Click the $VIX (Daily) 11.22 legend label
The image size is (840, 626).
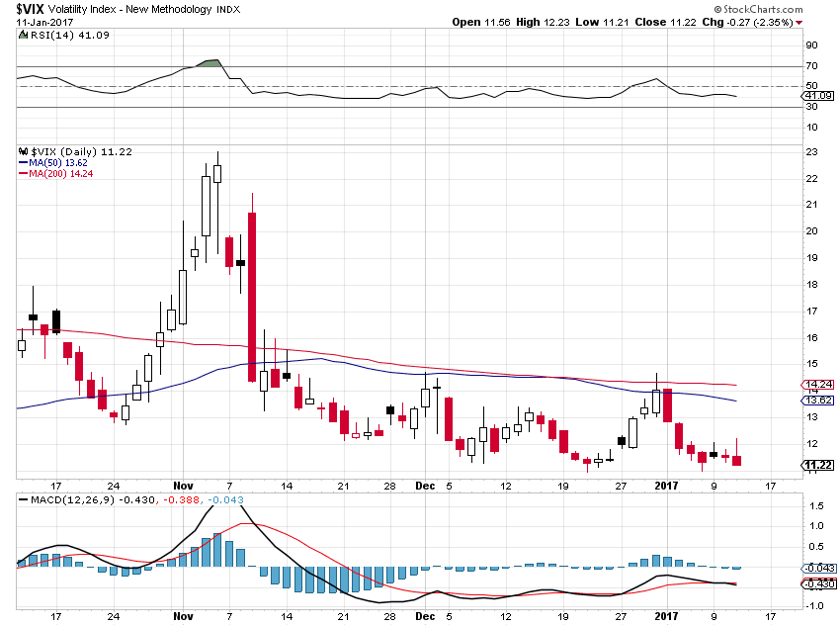pos(81,151)
